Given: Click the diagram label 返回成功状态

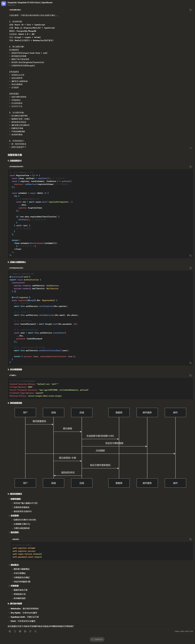Looking at the screenshot, I should (68, 473).
